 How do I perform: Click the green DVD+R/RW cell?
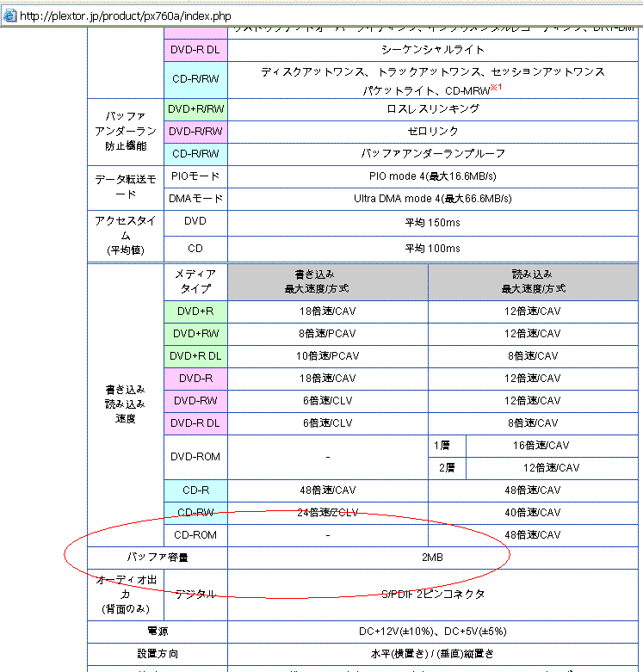[x=195, y=109]
